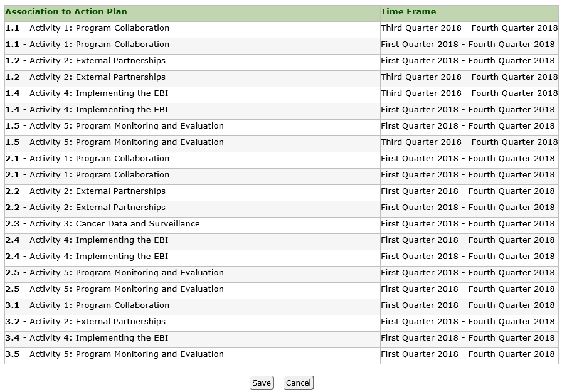Click time frame for 2.3 Cancer Data row
This screenshot has width=562, height=392.
(x=468, y=224)
